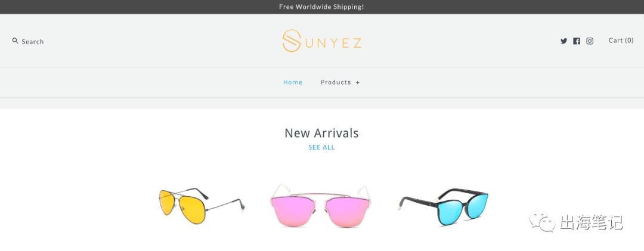Open Cart (0) link
This screenshot has height=251, width=644.
(621, 41)
